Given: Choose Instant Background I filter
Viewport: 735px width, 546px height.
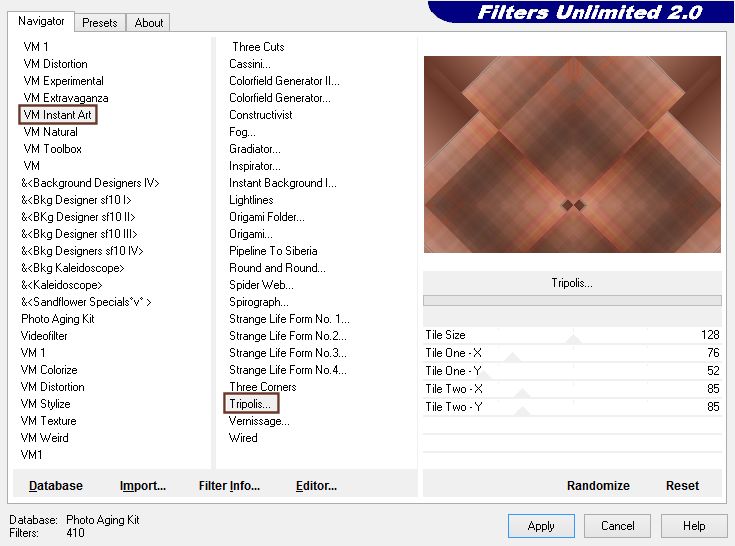Looking at the screenshot, I should pyautogui.click(x=282, y=183).
